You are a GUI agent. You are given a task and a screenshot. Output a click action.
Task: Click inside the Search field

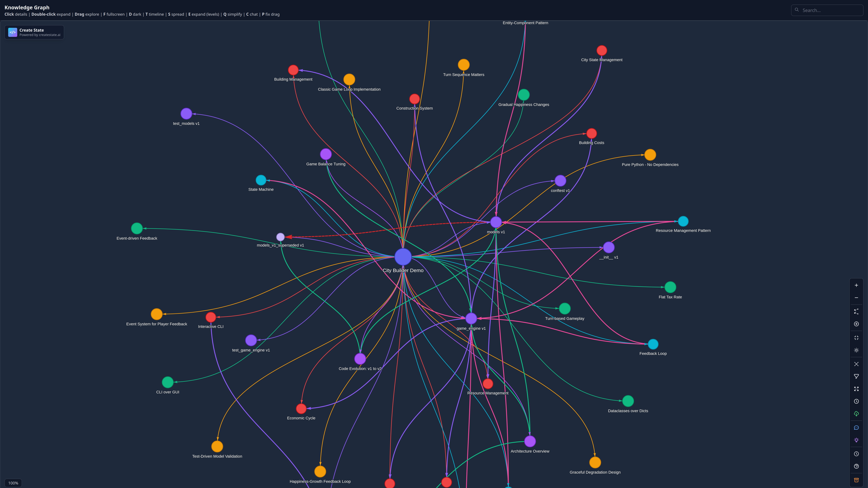point(827,10)
